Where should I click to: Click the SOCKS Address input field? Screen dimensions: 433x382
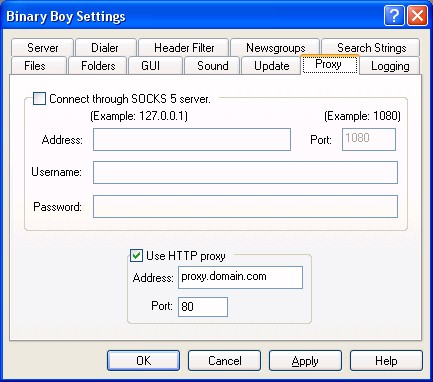point(192,139)
